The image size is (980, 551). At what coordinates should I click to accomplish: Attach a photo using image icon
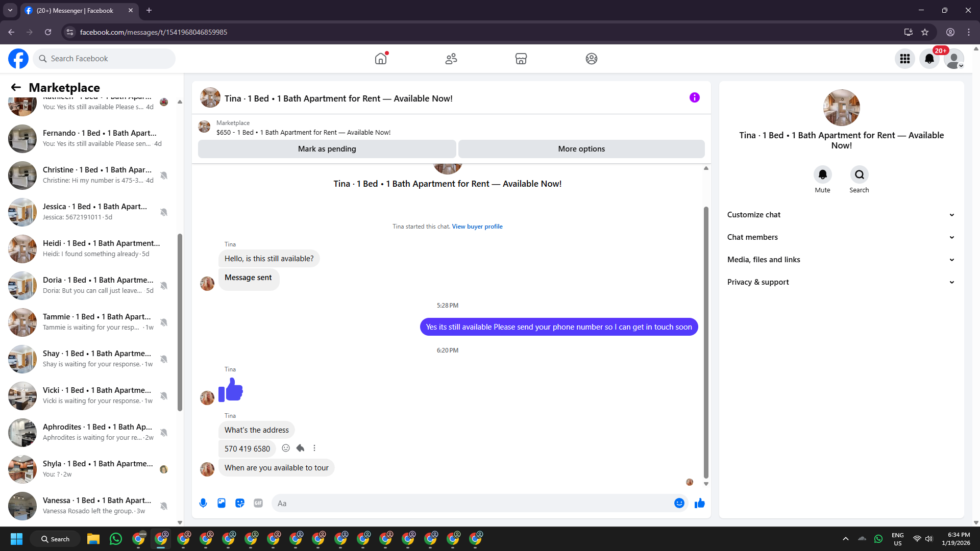click(222, 503)
